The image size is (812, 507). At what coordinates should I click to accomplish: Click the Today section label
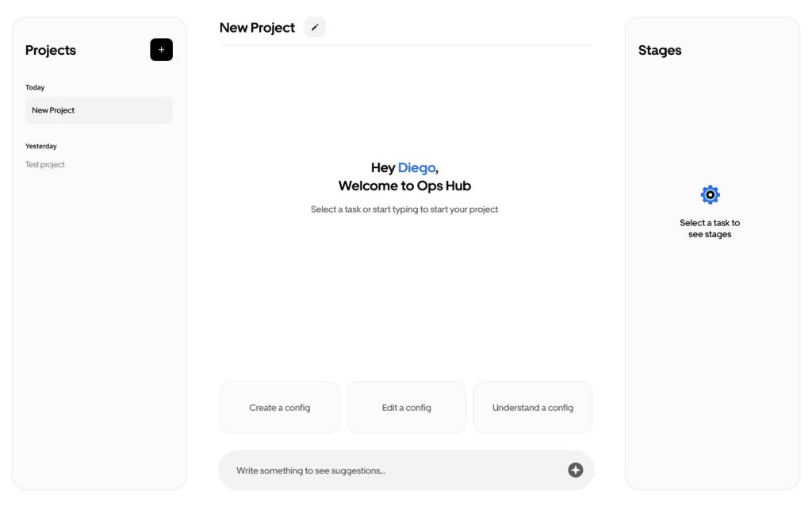coord(35,88)
